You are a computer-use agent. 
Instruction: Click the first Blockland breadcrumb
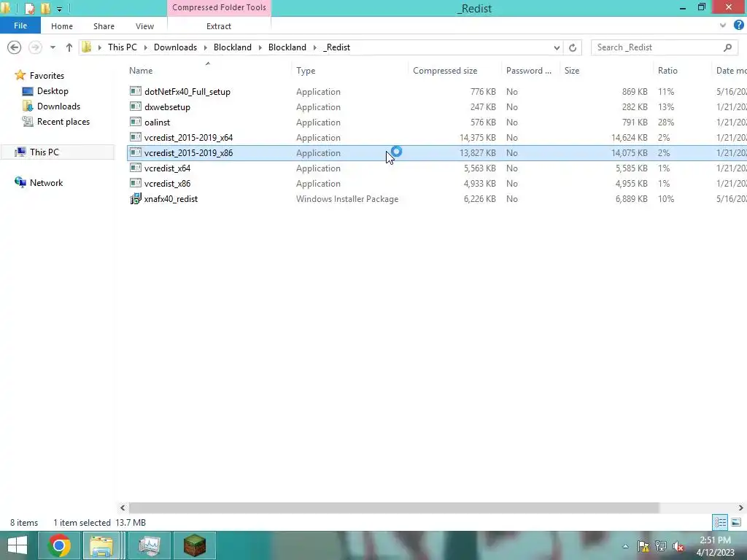tap(233, 47)
